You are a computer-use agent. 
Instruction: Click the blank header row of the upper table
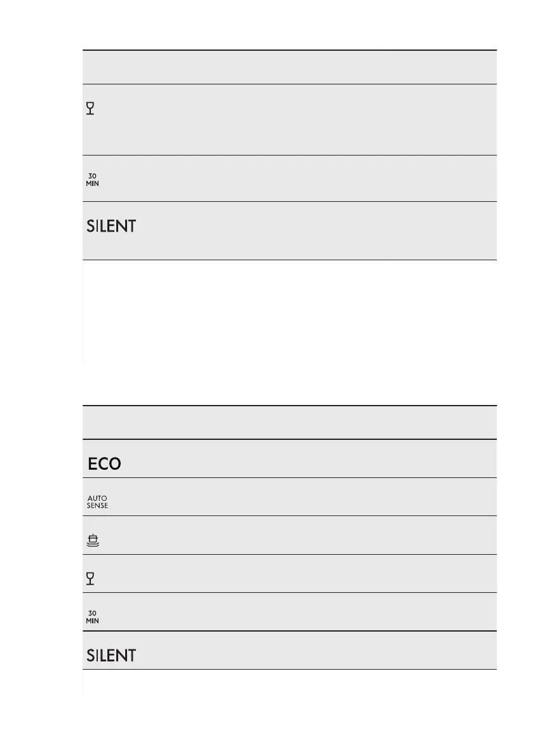(289, 67)
